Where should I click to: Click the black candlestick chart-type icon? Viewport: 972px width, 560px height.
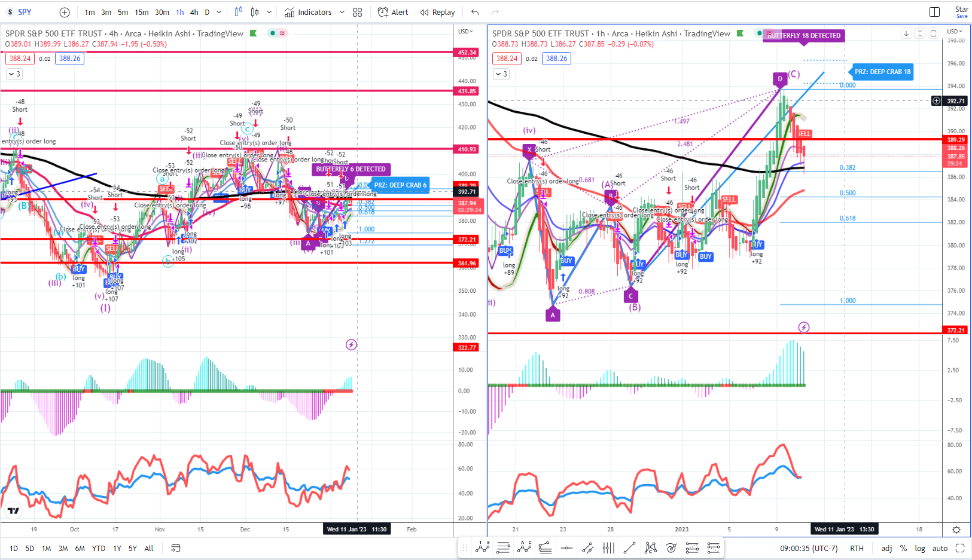pyautogui.click(x=255, y=12)
